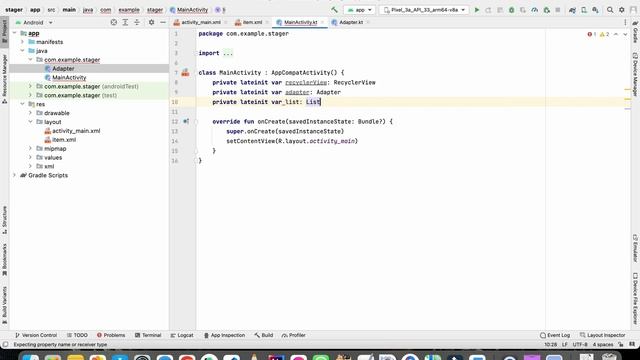Viewport: 640px width, 360px height.
Task: Expand the mipmap folder
Action: click(30, 149)
